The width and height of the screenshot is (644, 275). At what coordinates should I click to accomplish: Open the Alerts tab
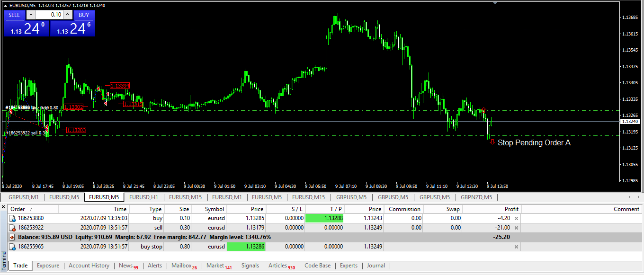pos(155,266)
